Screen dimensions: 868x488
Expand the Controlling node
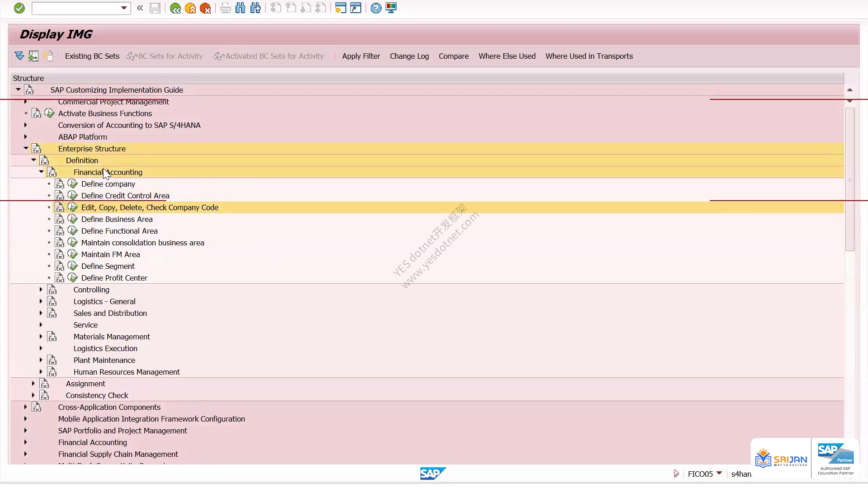pos(41,289)
